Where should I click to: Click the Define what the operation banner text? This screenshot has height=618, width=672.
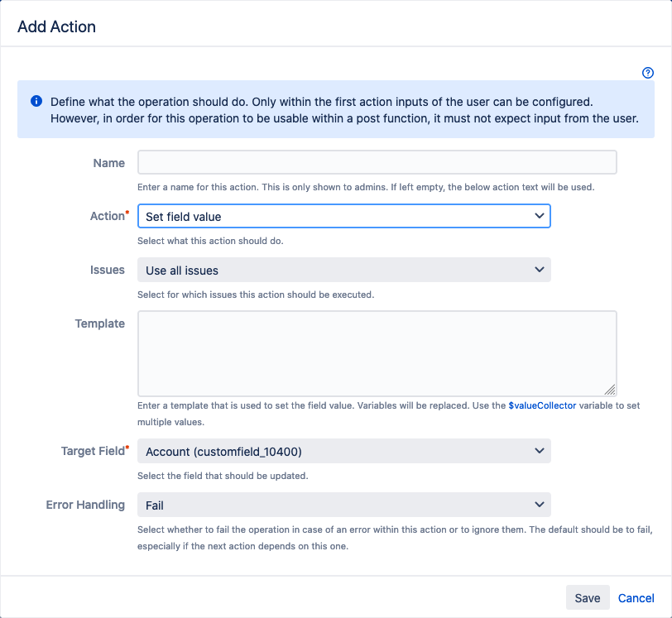[x=344, y=110]
